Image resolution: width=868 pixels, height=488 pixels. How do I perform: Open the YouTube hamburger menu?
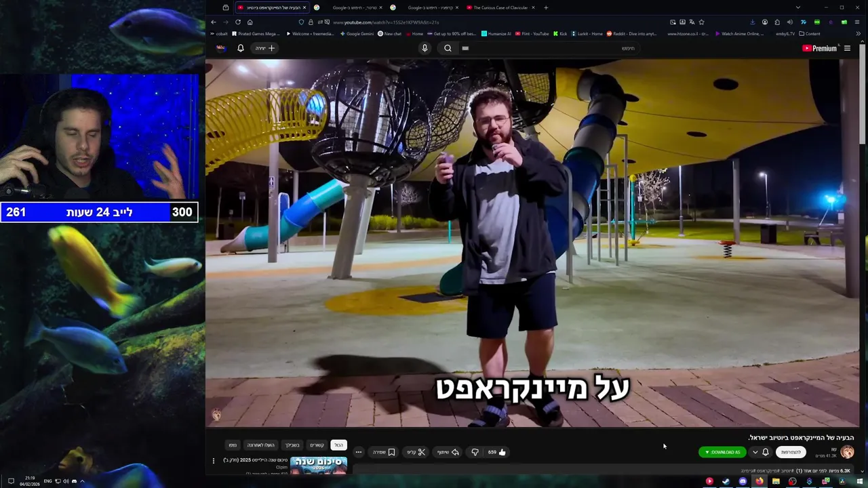(x=847, y=48)
